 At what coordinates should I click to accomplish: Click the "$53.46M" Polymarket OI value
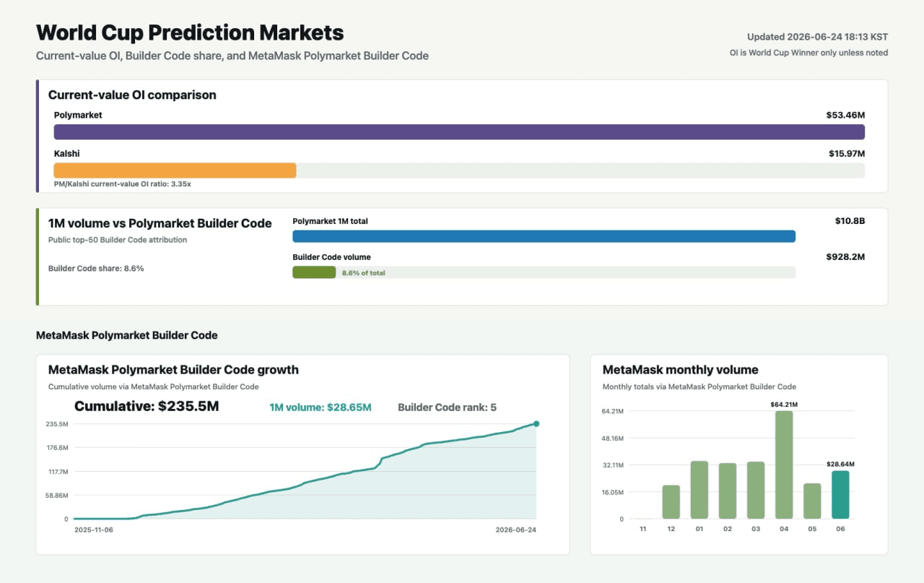(845, 115)
